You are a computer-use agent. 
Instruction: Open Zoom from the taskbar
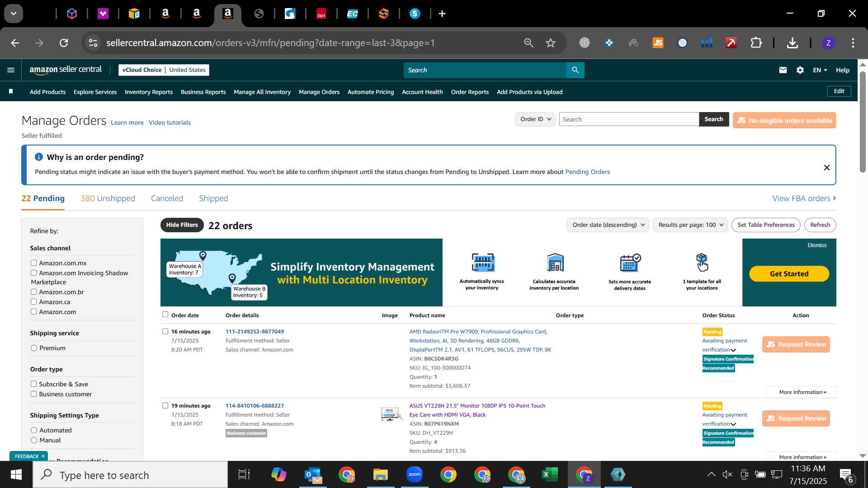click(414, 474)
